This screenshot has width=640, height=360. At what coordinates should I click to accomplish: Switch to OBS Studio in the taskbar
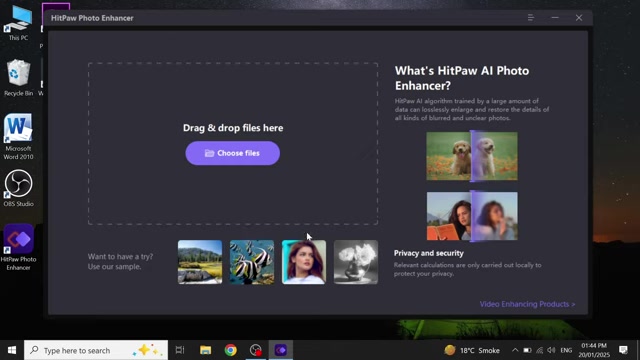[256, 350]
